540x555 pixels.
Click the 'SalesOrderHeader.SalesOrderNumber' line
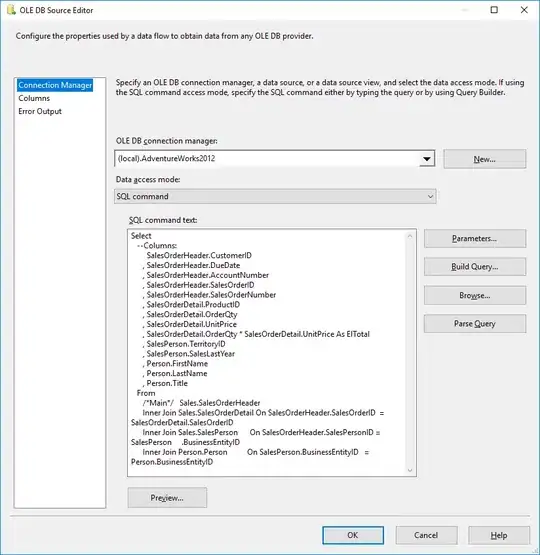tap(209, 295)
